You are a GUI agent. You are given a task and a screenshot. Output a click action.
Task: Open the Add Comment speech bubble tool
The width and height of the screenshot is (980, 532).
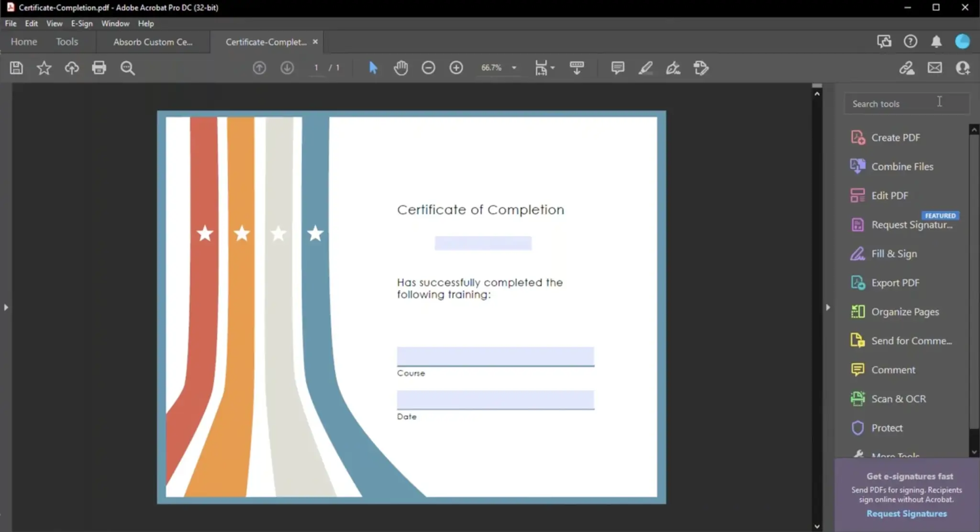point(617,68)
